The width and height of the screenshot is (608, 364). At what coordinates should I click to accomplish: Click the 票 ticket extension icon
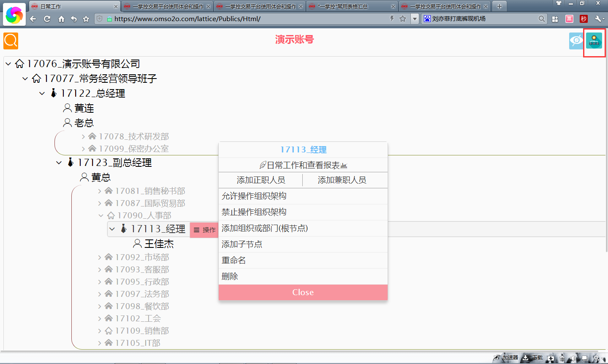[x=569, y=19]
